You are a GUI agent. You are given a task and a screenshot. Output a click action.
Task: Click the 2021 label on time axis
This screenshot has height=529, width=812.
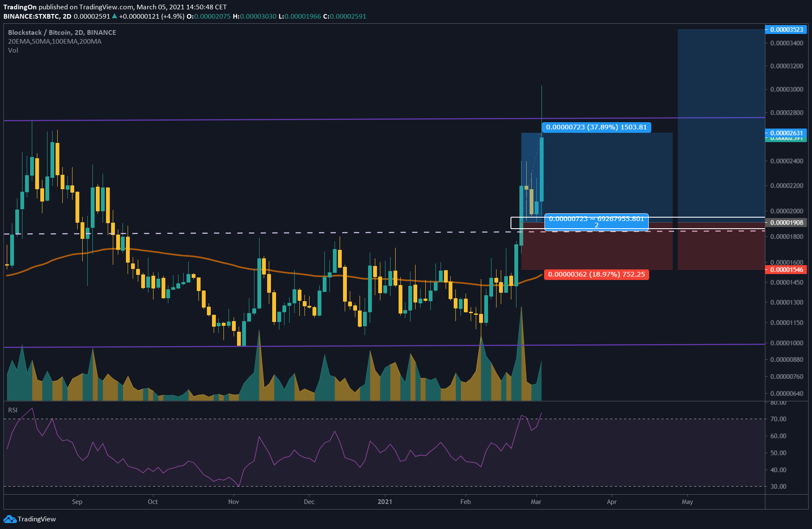pos(385,501)
